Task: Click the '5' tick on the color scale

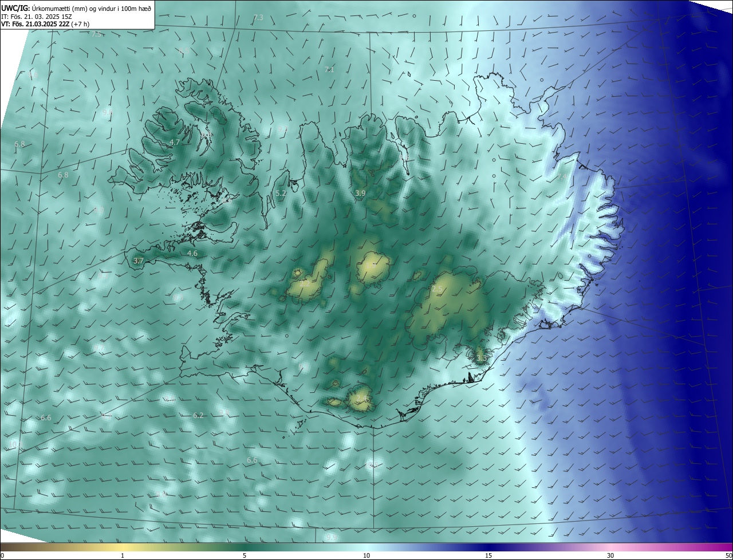Action: pyautogui.click(x=245, y=555)
